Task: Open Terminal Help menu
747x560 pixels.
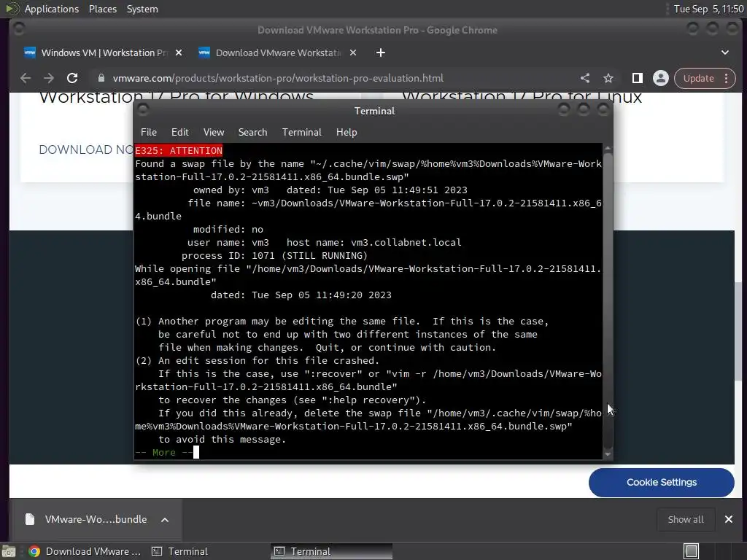Action: click(x=347, y=132)
